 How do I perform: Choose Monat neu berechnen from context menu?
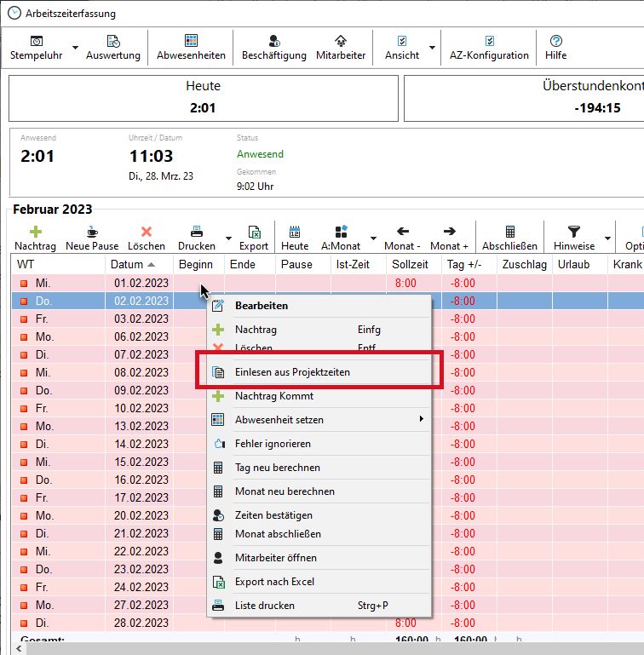coord(285,491)
